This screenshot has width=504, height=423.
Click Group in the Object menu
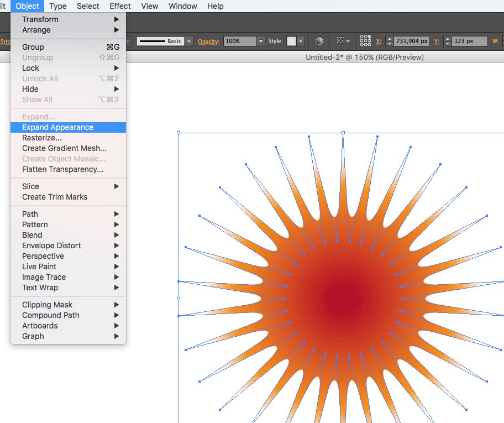[33, 47]
